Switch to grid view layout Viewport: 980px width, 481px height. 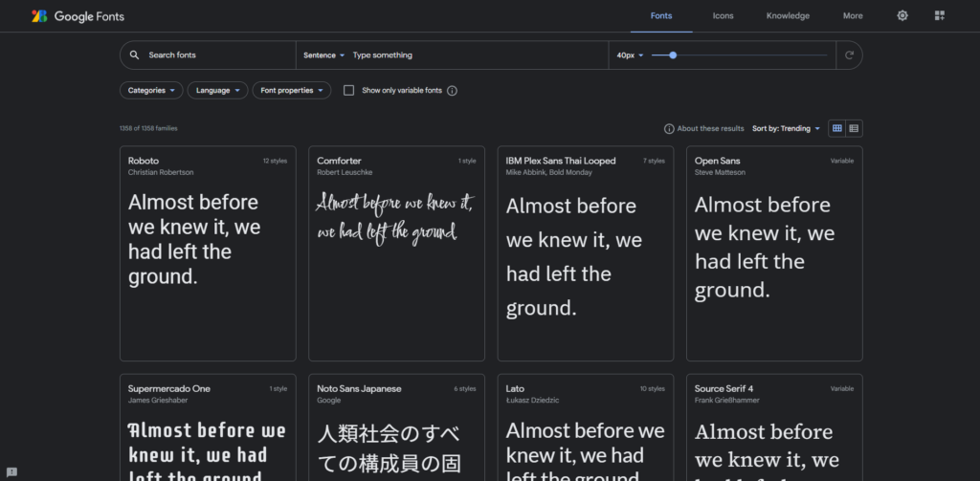[x=836, y=128]
